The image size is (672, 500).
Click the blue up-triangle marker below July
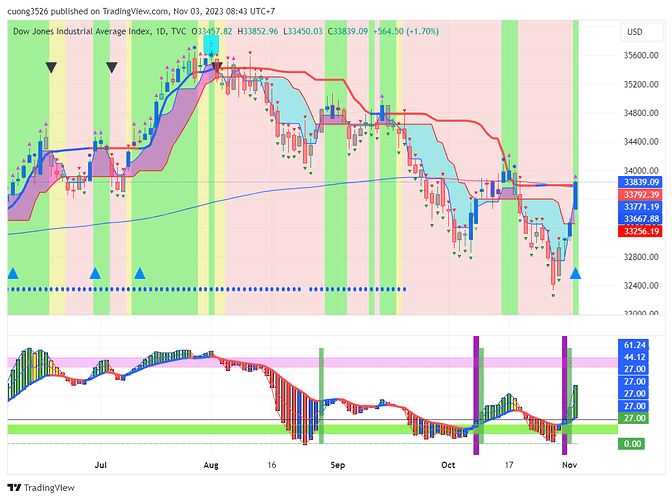[x=95, y=273]
